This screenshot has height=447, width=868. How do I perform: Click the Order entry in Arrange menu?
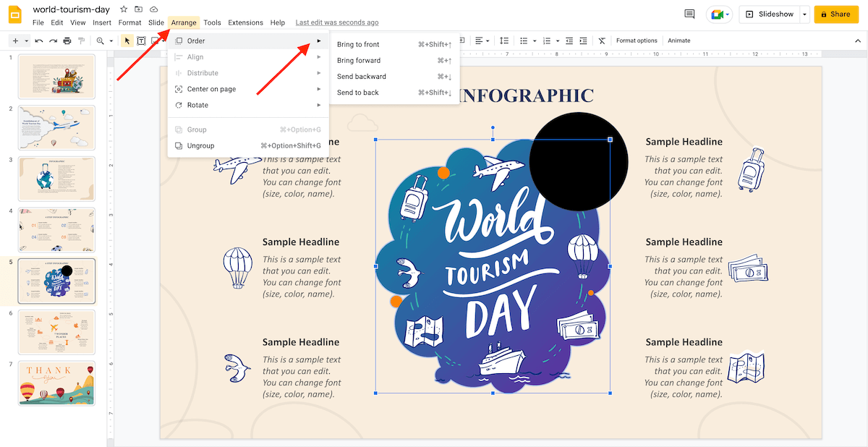click(x=248, y=41)
